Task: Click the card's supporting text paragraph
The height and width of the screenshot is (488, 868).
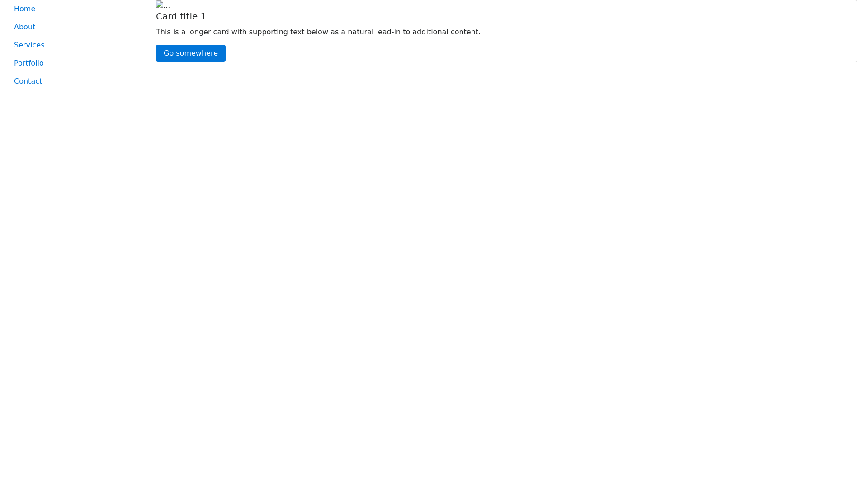Action: point(318,32)
